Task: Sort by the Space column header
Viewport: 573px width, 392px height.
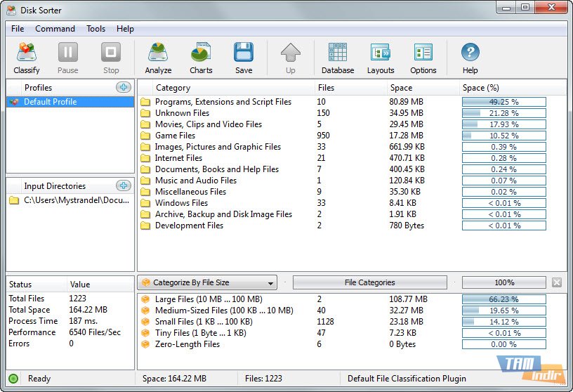Action: 423,88
